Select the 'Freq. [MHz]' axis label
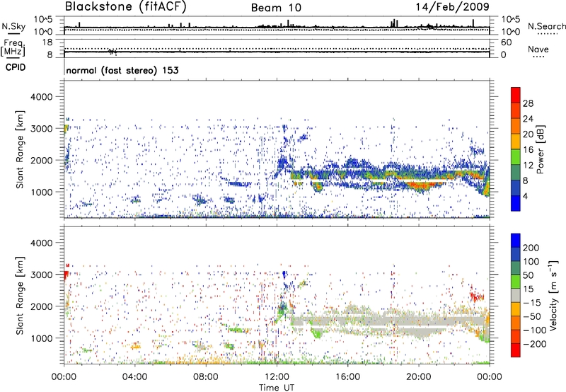Screen dimensions: 566x392 click(x=13, y=48)
